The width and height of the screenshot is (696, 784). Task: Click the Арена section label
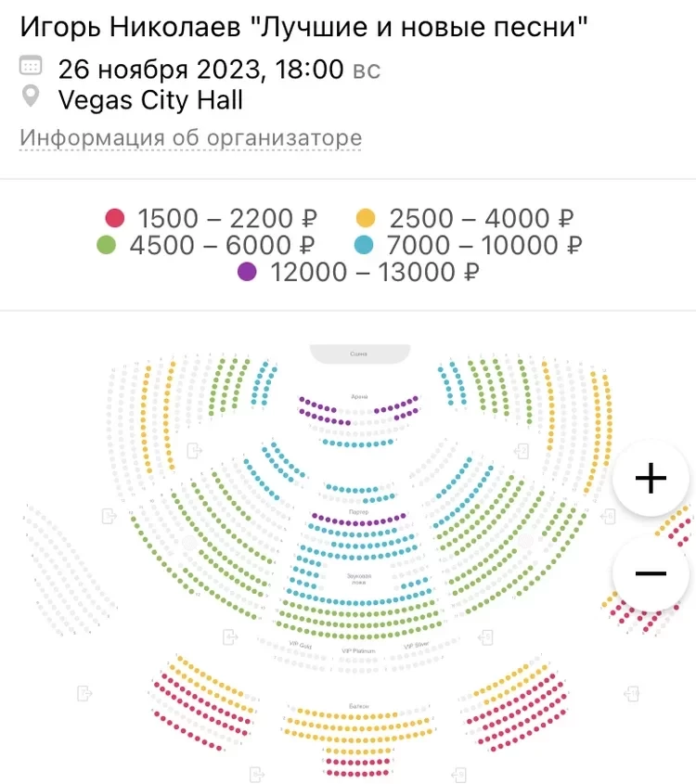tap(359, 396)
